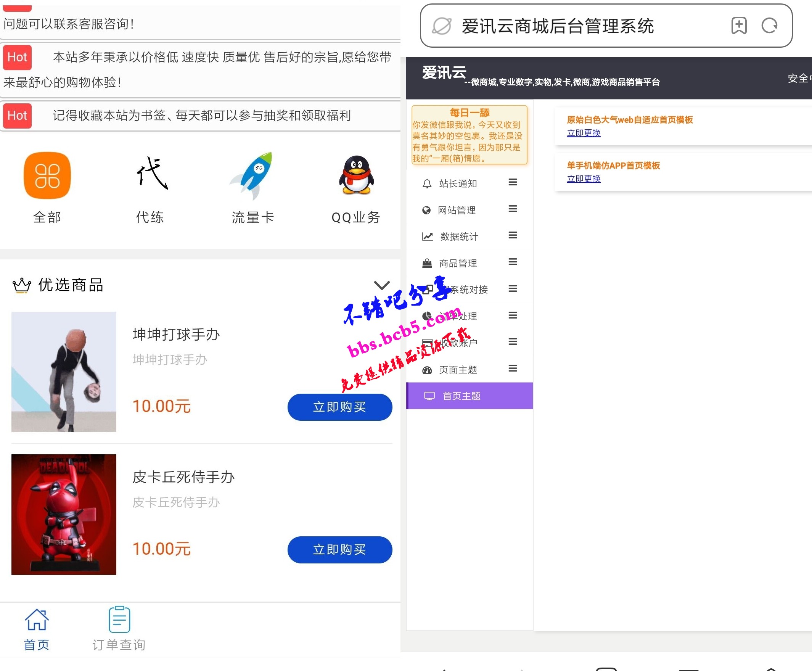
Task: Open the 皮卡丘死侍手办 product thumbnail
Action: 64,515
